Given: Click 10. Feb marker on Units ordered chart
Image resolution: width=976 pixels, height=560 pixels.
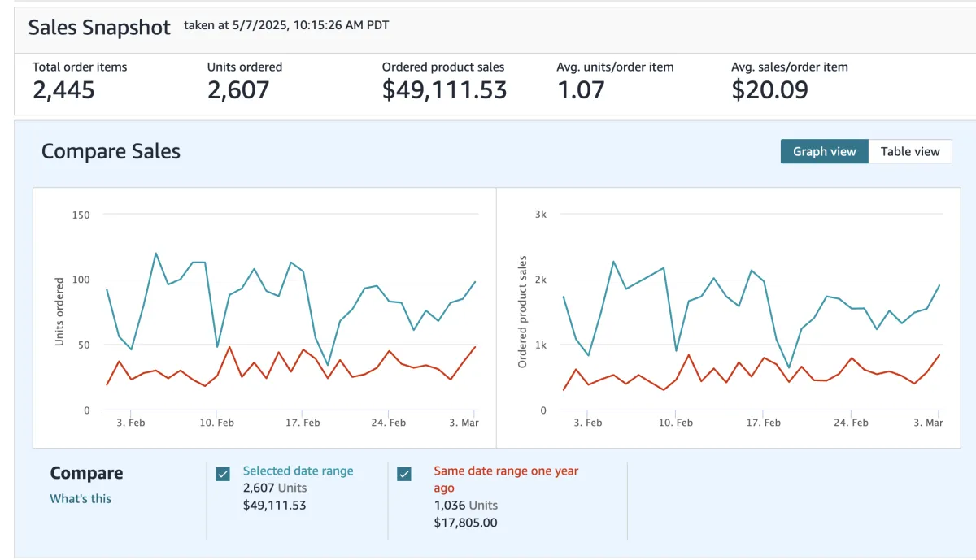Looking at the screenshot, I should pos(216,423).
